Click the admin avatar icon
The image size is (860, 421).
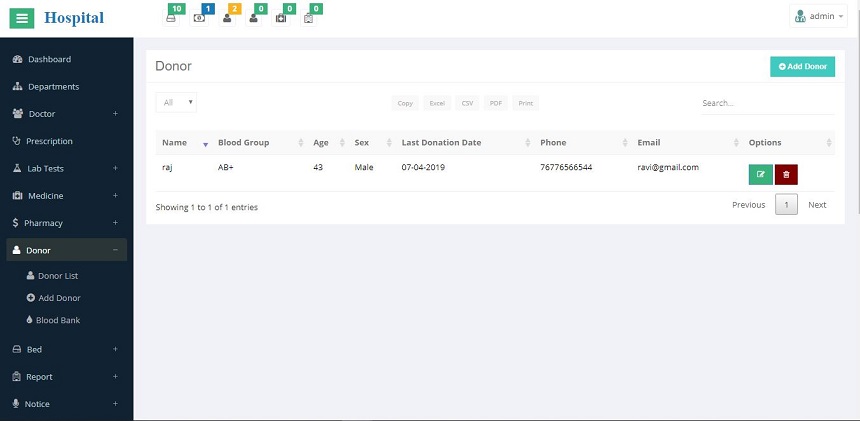click(800, 16)
